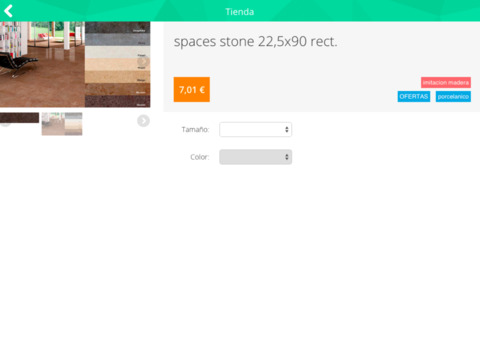Screen dimensions: 480x360
Task: Click the Tienda header title
Action: pos(240,12)
